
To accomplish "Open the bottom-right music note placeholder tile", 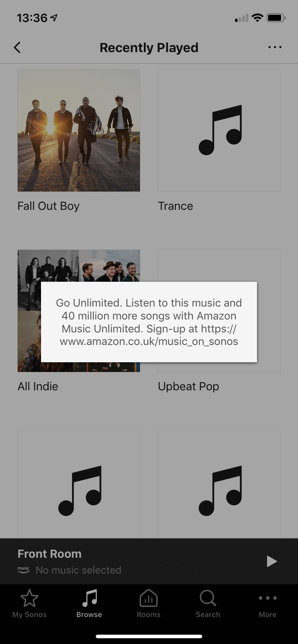I will [x=219, y=484].
